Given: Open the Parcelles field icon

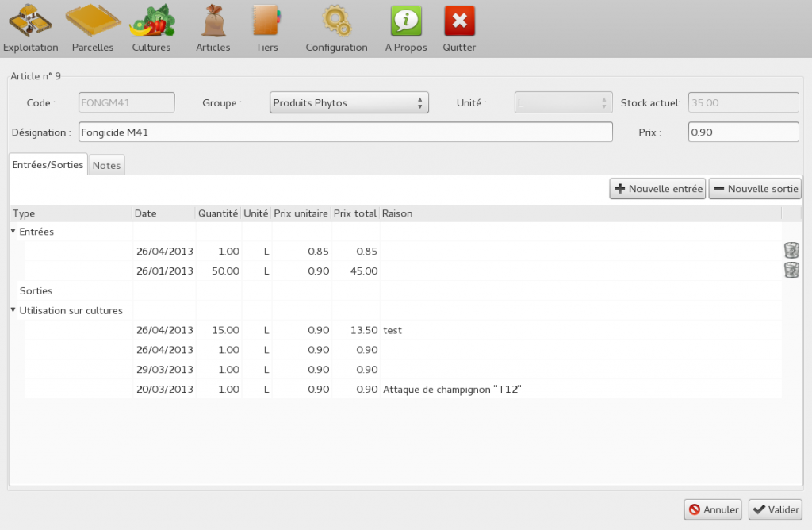Looking at the screenshot, I should [x=93, y=21].
